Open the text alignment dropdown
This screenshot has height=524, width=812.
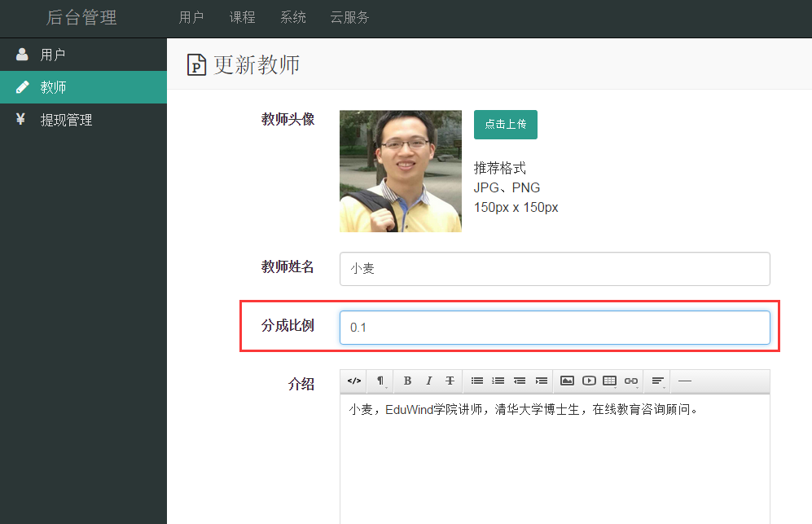[658, 381]
